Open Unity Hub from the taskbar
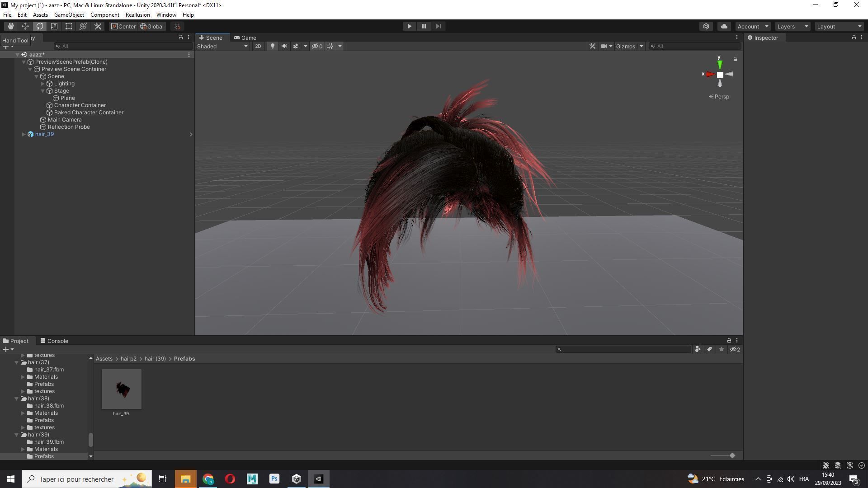868x488 pixels. [297, 479]
